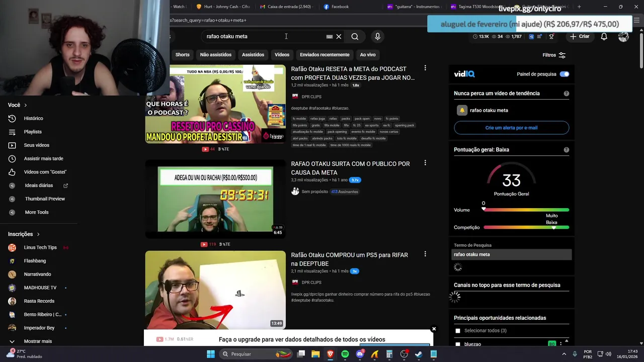
Task: Select the Não assistidos filter chip
Action: [x=216, y=55]
